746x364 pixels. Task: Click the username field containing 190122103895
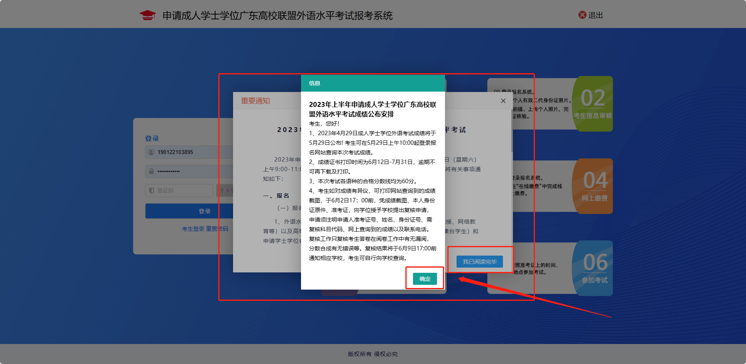[x=189, y=152]
